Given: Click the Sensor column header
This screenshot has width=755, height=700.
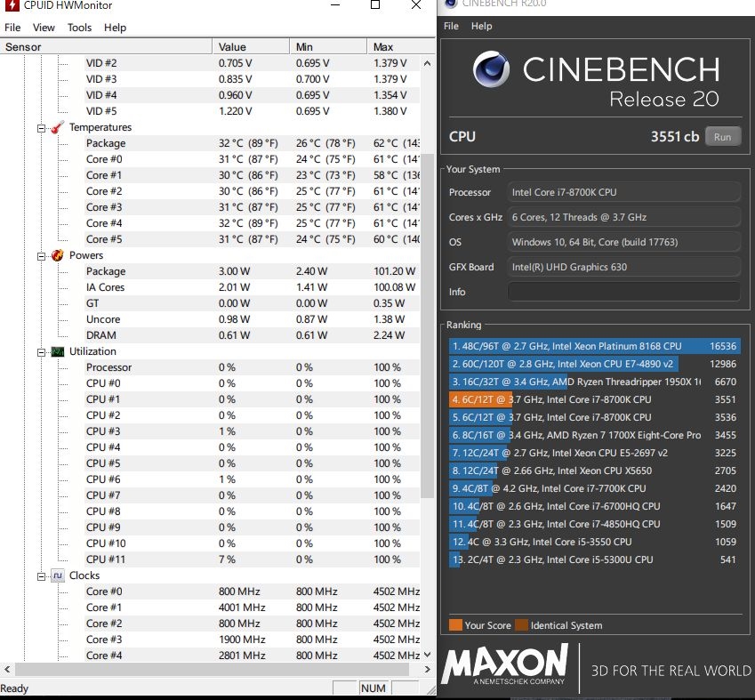Looking at the screenshot, I should pos(106,47).
